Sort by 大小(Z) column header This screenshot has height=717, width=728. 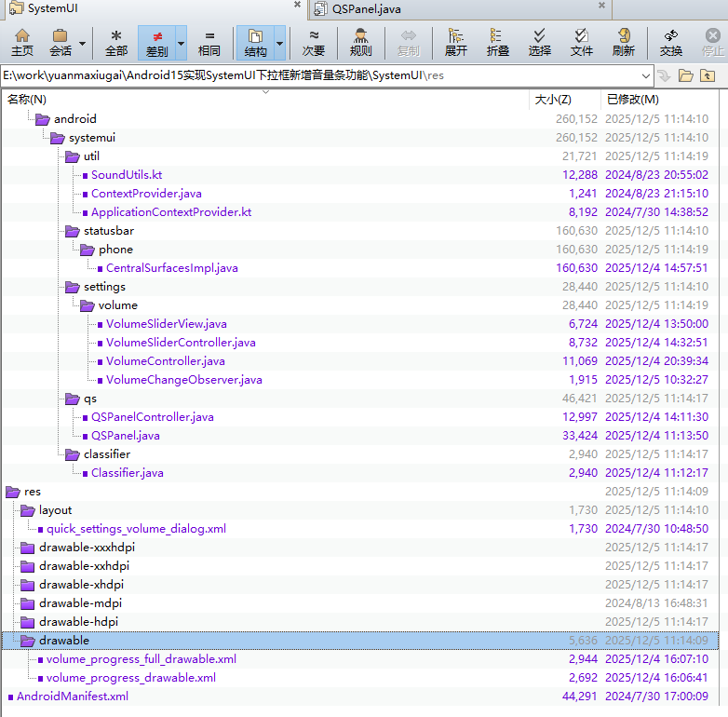[553, 100]
